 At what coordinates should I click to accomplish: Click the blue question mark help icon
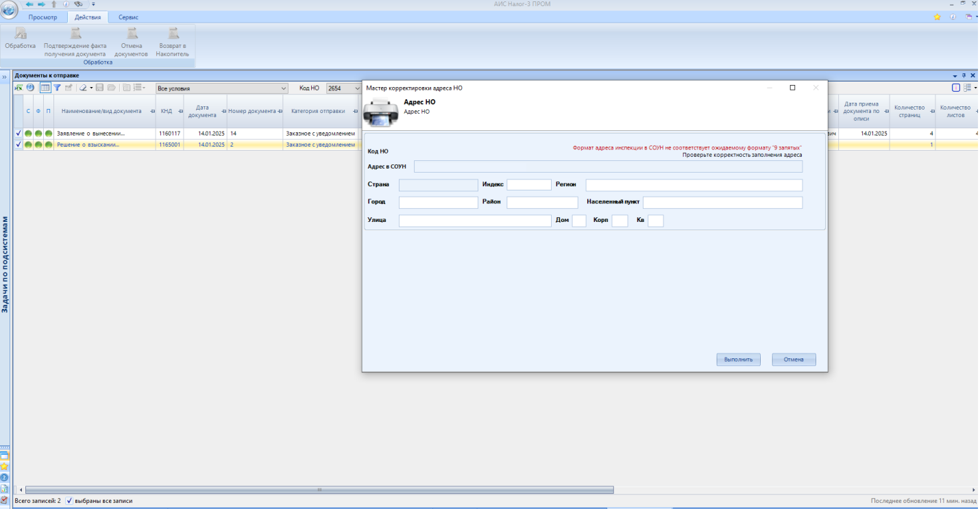(x=4, y=477)
